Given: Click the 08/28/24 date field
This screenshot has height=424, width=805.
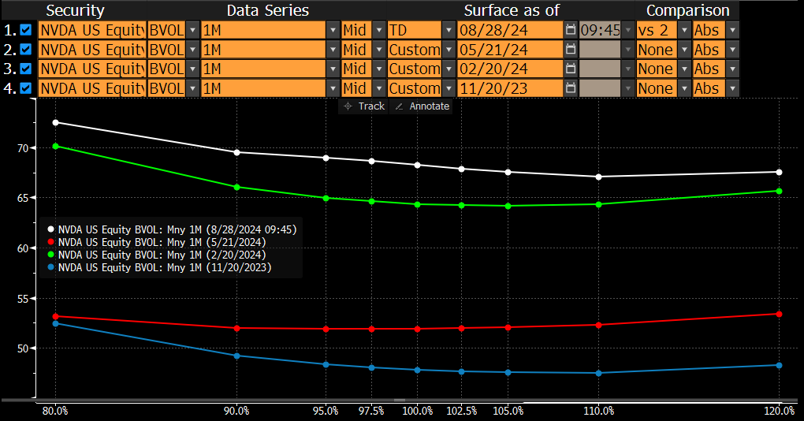Looking at the screenshot, I should click(510, 30).
